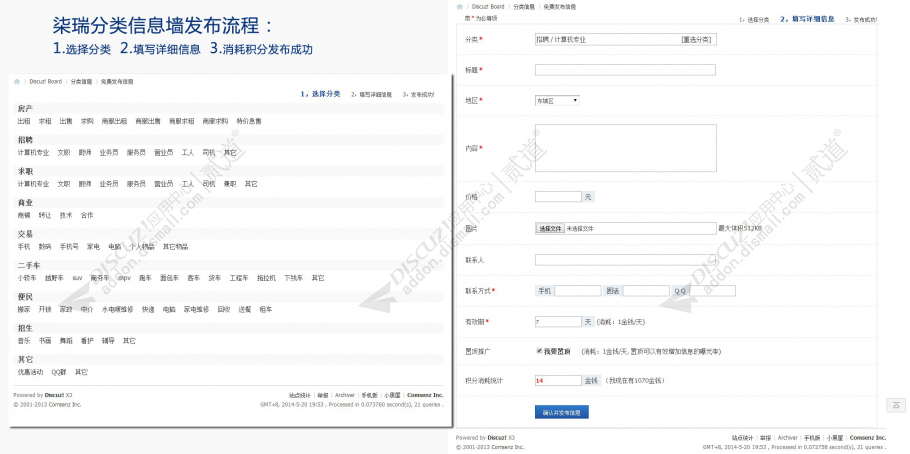Select suv under 二手车

pyautogui.click(x=77, y=278)
